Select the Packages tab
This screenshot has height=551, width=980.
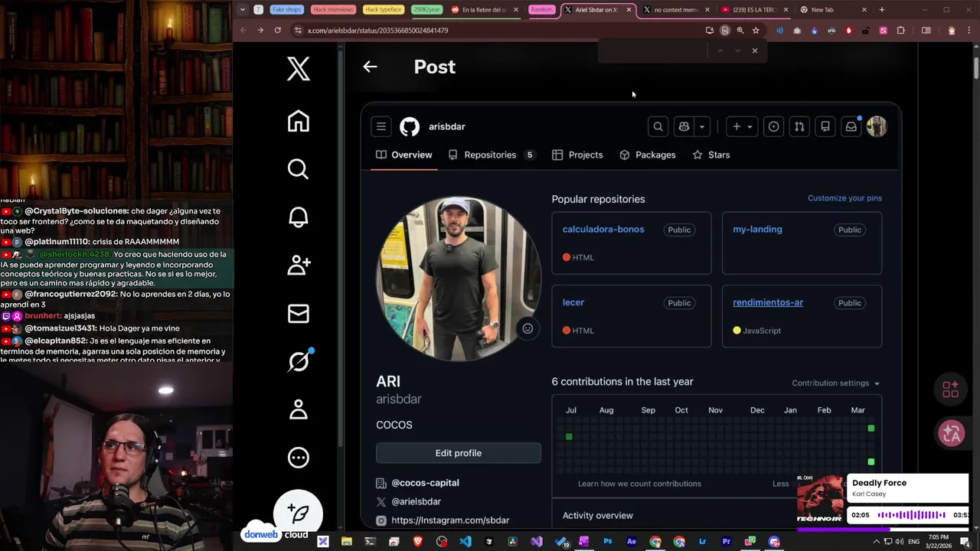(x=647, y=155)
